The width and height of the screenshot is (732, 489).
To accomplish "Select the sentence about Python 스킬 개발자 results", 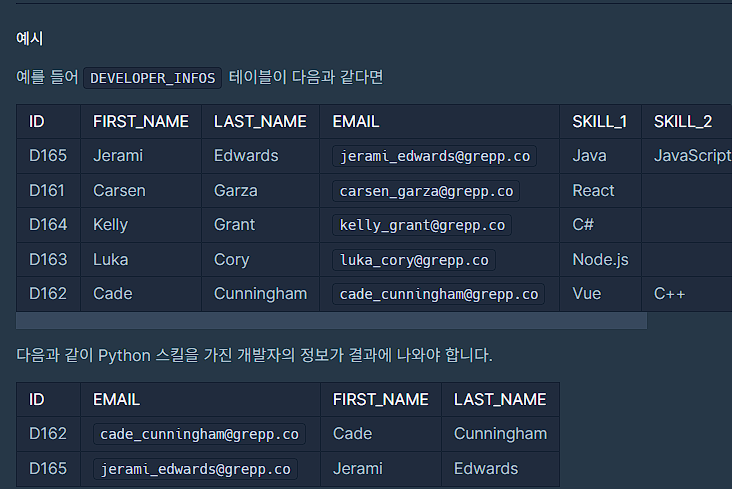I will coord(254,355).
